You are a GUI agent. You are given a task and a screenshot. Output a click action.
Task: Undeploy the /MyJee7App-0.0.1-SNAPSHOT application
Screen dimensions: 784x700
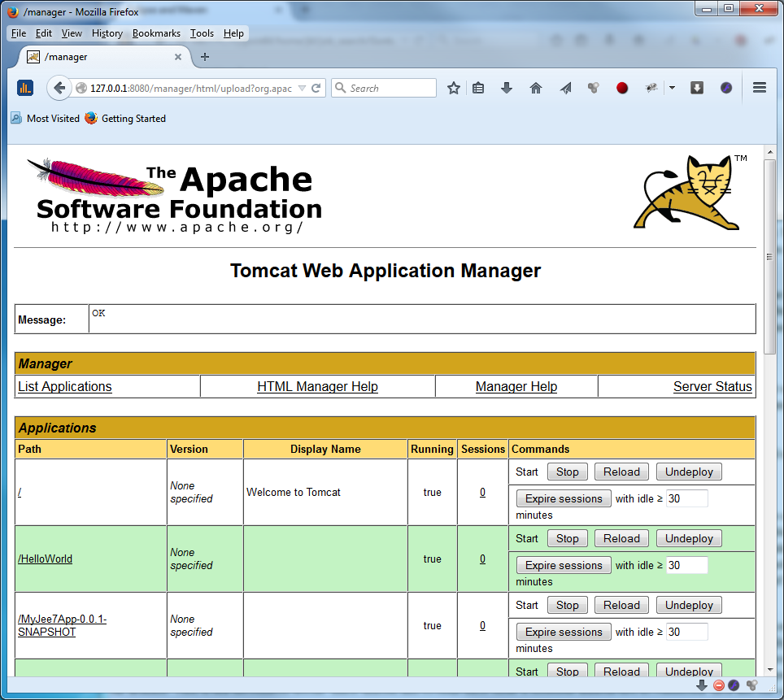(x=689, y=606)
